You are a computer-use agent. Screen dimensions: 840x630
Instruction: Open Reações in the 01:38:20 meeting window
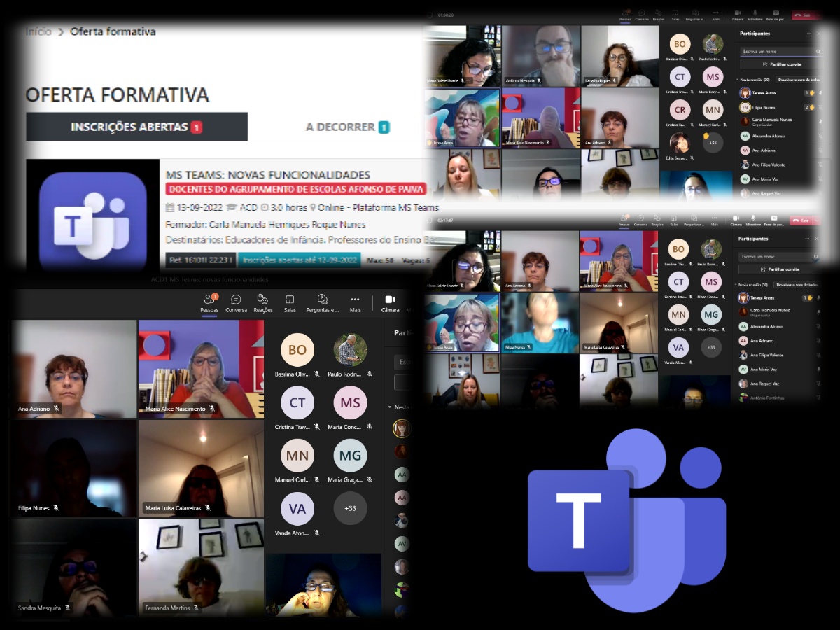(x=659, y=15)
